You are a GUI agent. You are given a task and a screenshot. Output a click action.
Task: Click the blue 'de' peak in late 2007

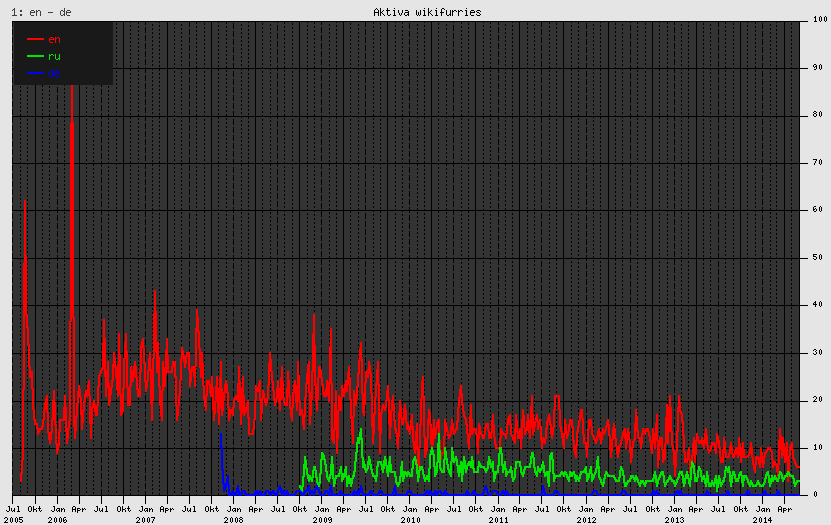(221, 435)
